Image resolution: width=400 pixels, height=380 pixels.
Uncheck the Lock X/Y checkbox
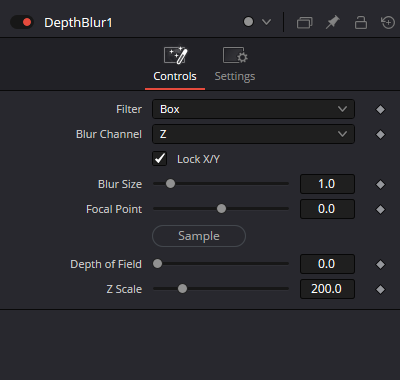(160, 159)
